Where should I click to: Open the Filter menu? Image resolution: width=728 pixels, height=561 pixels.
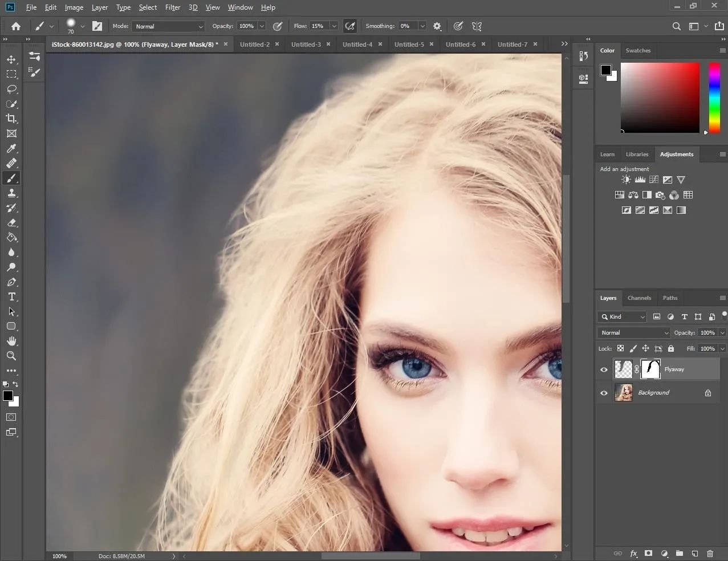click(172, 7)
